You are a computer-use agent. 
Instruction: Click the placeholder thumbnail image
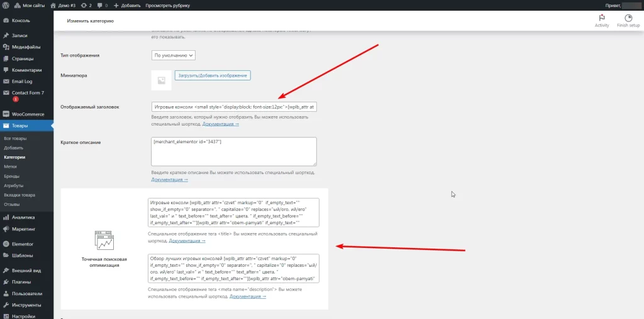coord(162,80)
